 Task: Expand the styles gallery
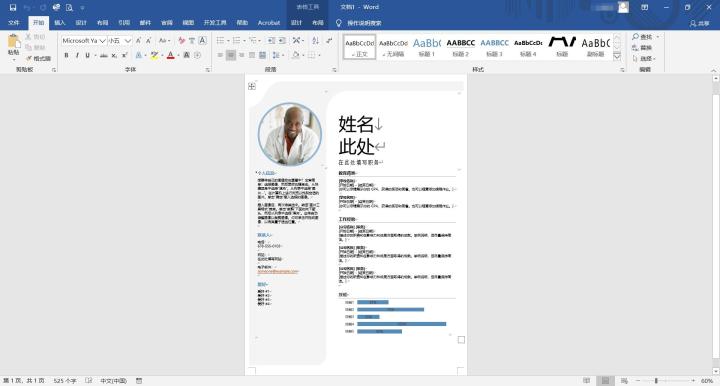(617, 57)
